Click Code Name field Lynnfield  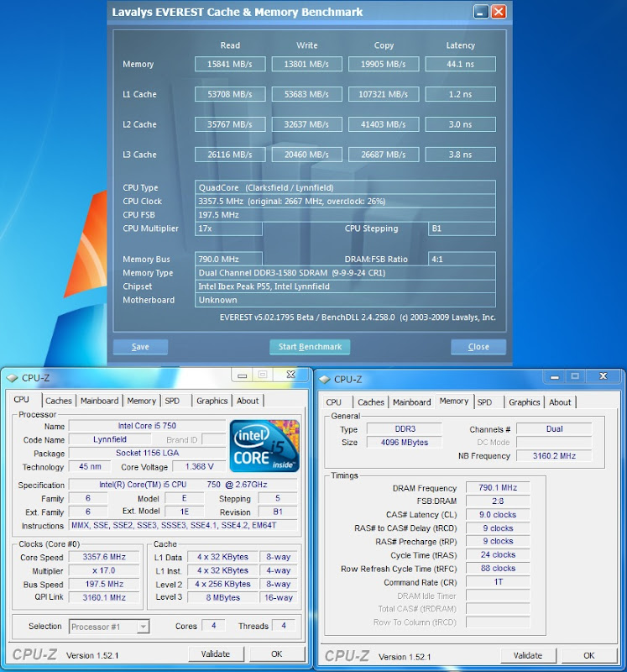pos(110,439)
